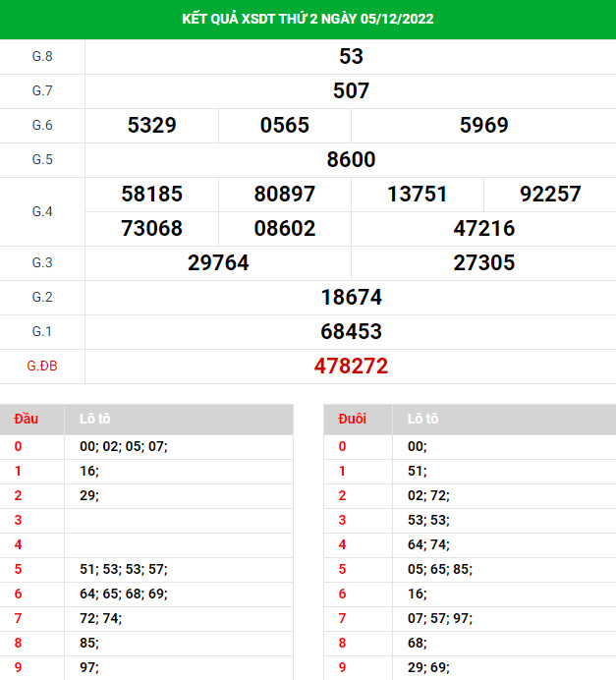Select Đuôi 4 values 64; 74;

tap(428, 544)
